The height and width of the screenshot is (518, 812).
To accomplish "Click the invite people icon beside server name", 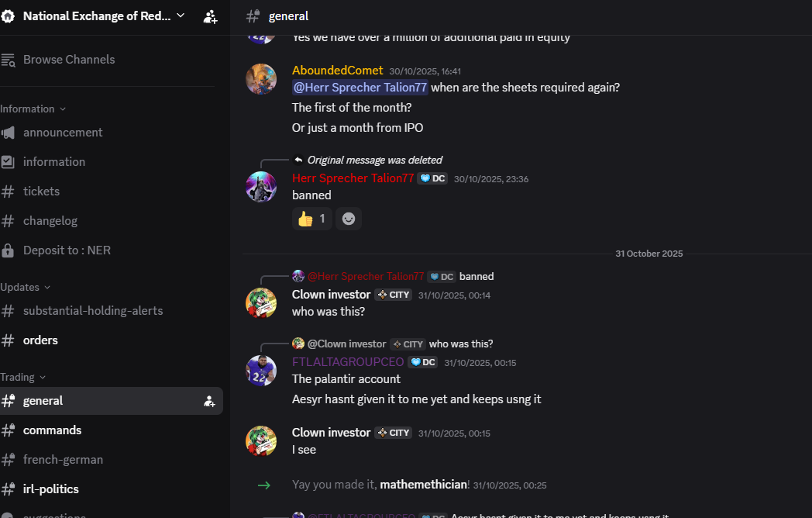I will tap(210, 16).
